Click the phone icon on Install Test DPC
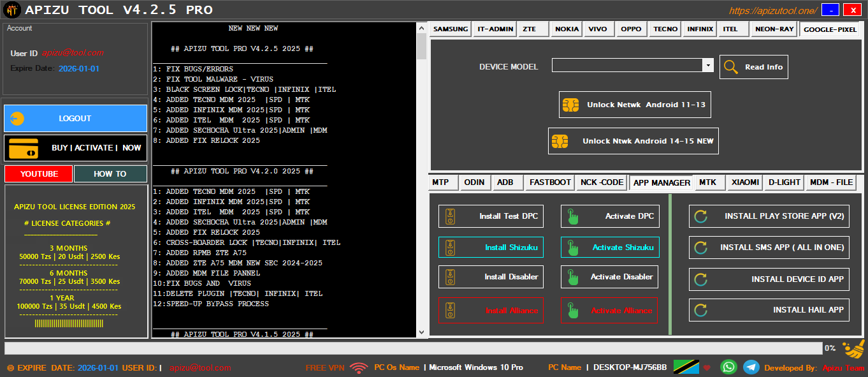Viewport: 868px width, 377px height. (x=450, y=216)
